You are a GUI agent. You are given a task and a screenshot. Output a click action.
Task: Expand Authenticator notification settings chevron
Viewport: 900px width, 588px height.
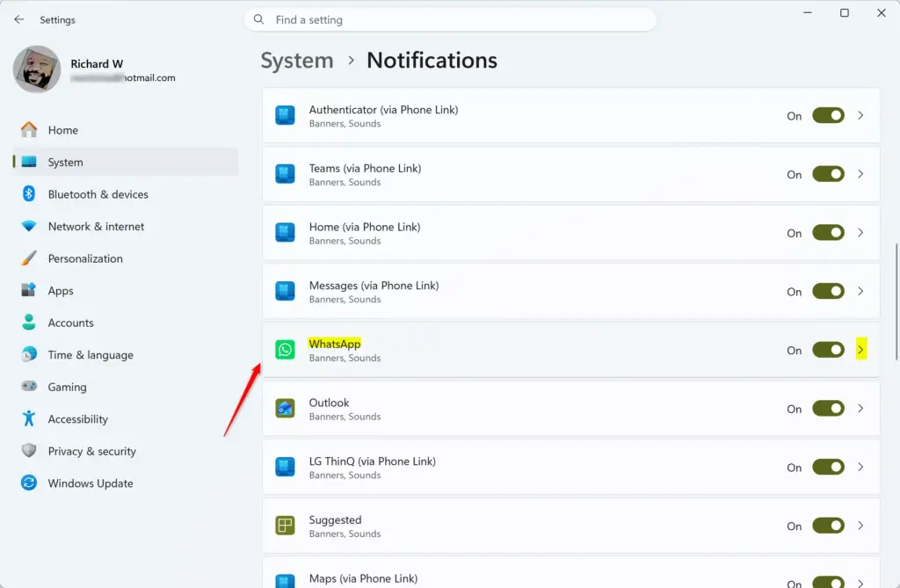tap(860, 115)
